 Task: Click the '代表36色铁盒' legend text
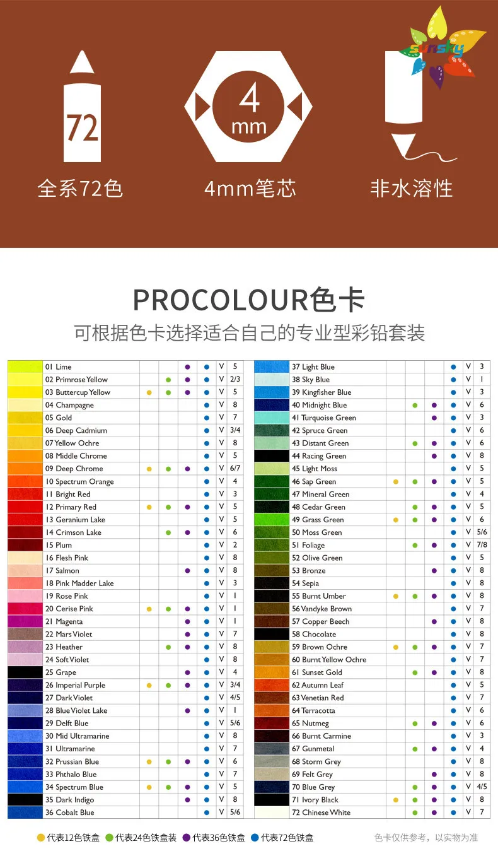(x=219, y=838)
